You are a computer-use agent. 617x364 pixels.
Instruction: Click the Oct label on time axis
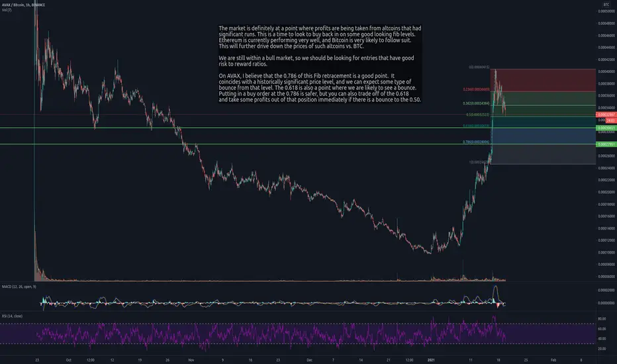68,360
